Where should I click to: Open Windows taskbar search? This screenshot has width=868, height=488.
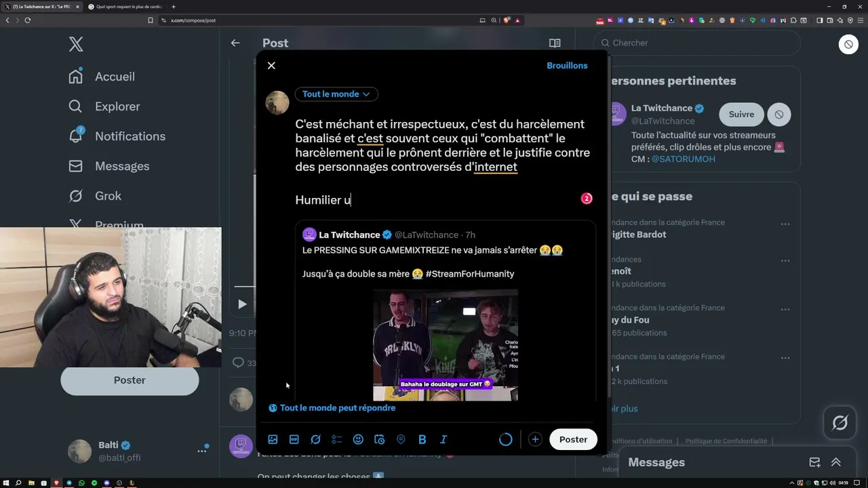(18, 483)
